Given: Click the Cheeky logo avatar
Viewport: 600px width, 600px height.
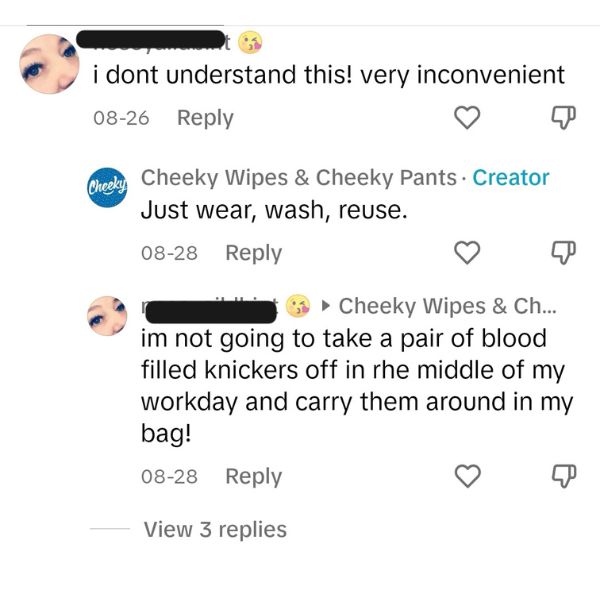Looking at the screenshot, I should [106, 187].
